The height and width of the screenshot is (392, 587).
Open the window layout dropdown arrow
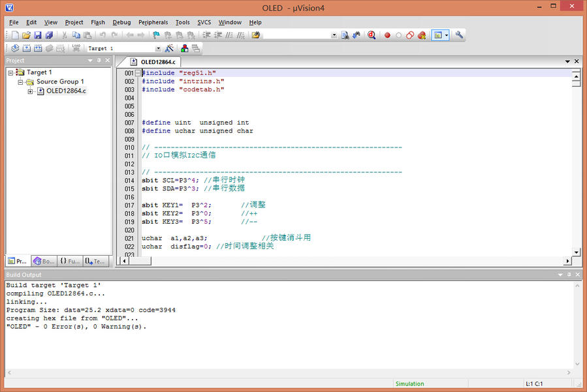447,35
